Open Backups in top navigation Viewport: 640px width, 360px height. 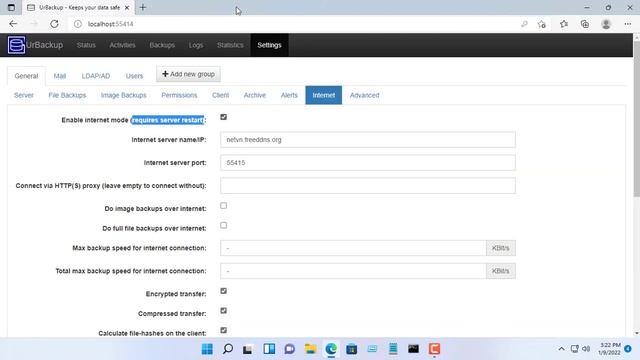[162, 45]
